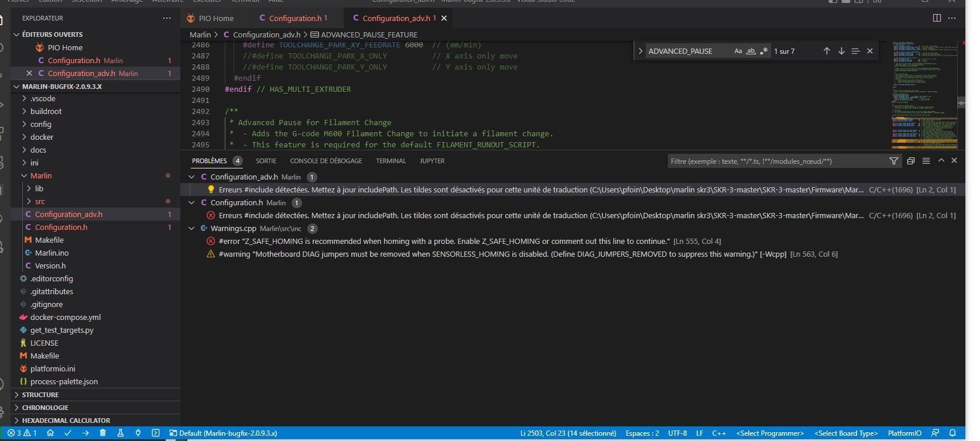Expand the buildroot folder

click(24, 111)
